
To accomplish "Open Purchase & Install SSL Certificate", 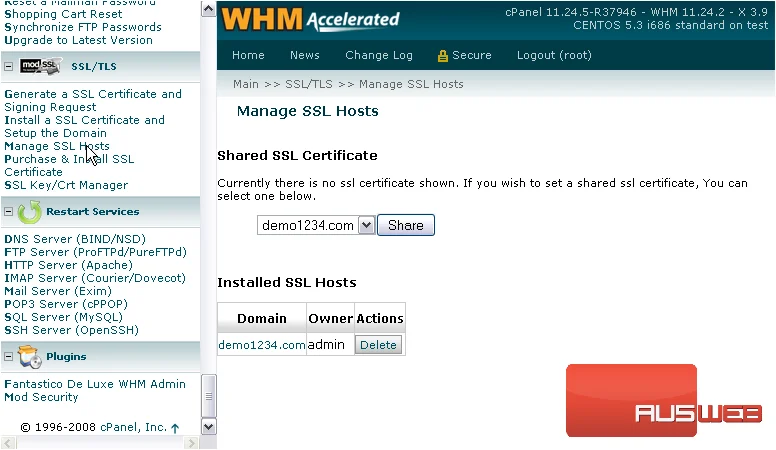I will (x=69, y=165).
